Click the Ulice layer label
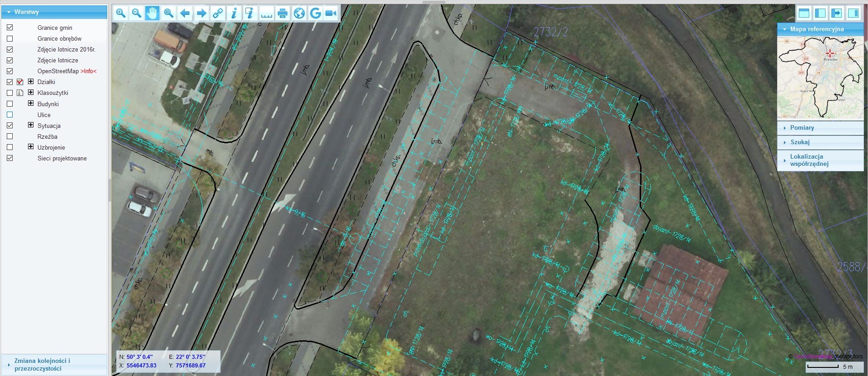This screenshot has height=376, width=868. point(44,115)
